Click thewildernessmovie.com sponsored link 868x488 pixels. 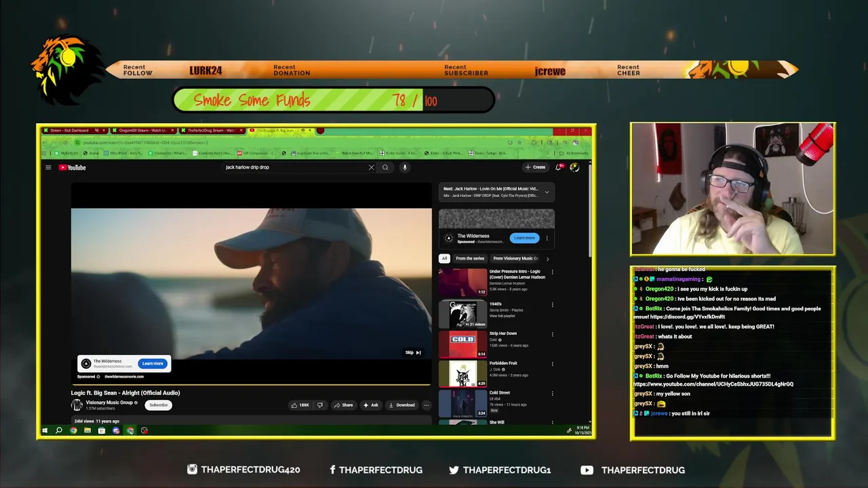tap(124, 376)
